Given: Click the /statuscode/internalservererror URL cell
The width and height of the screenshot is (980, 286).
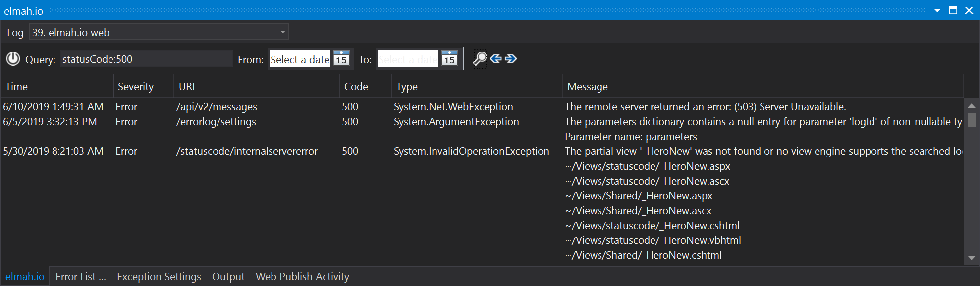Looking at the screenshot, I should click(x=247, y=151).
